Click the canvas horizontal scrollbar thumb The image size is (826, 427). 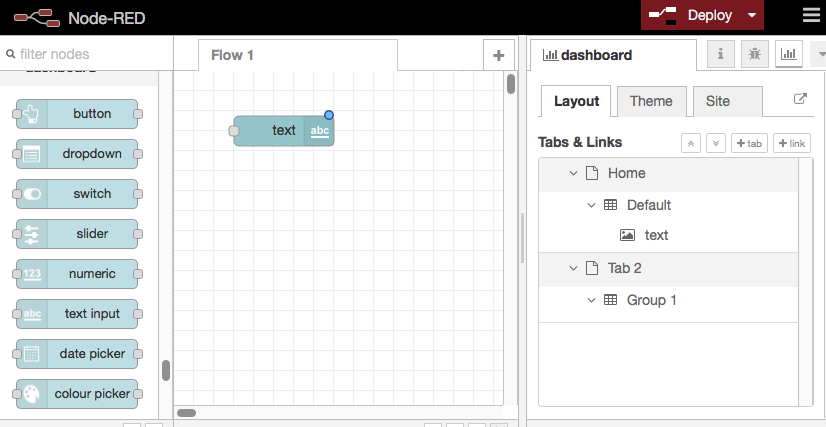coord(186,413)
